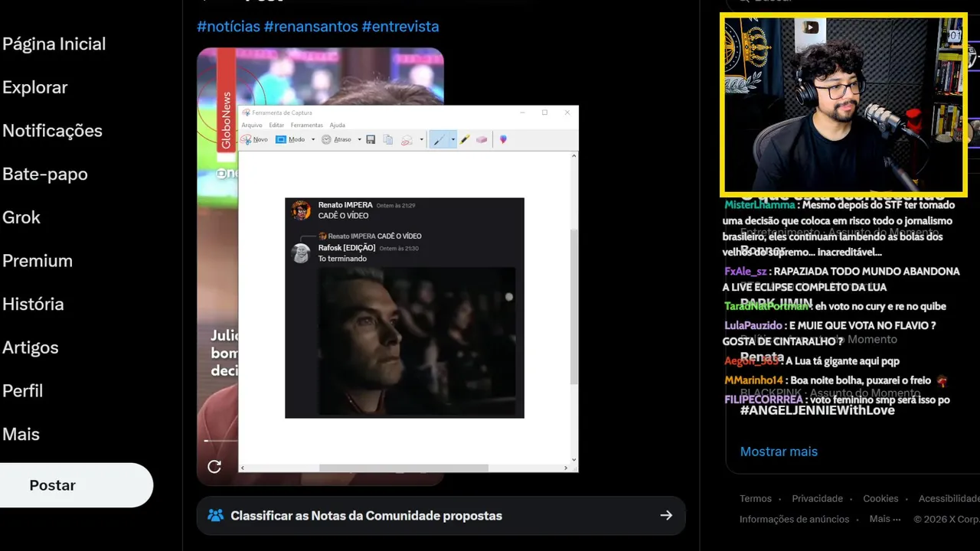Click the YouTube icon on the webcam overlay
Screen dimensions: 980x551
pyautogui.click(x=811, y=28)
